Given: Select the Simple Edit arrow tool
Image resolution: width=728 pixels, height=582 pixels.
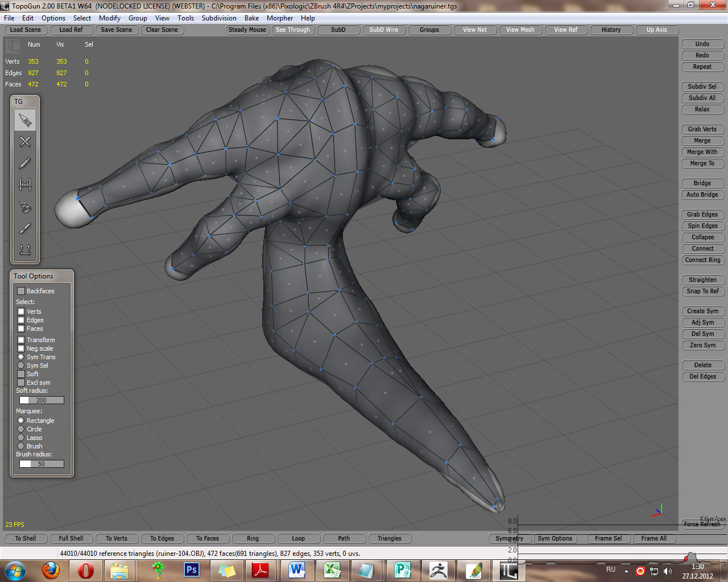Looking at the screenshot, I should [25, 120].
